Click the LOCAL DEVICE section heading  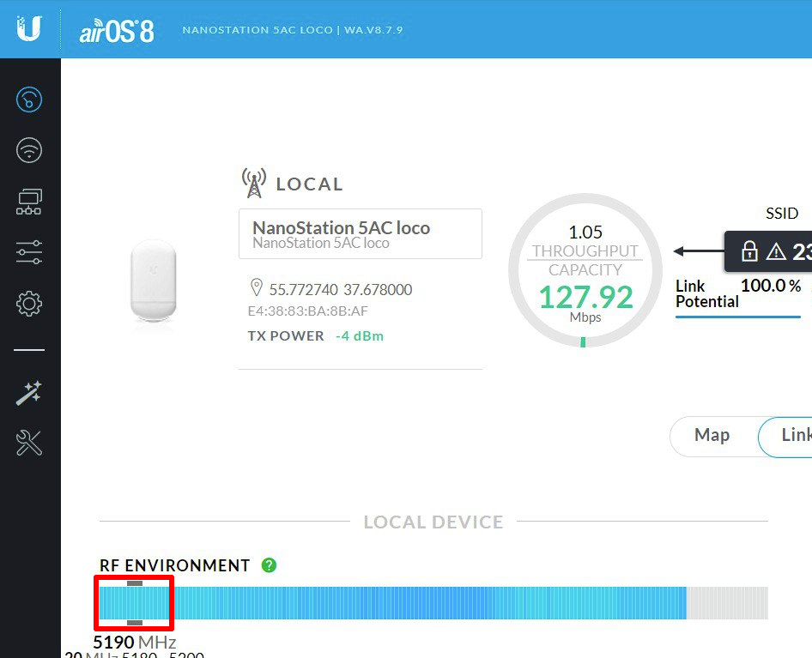(433, 522)
